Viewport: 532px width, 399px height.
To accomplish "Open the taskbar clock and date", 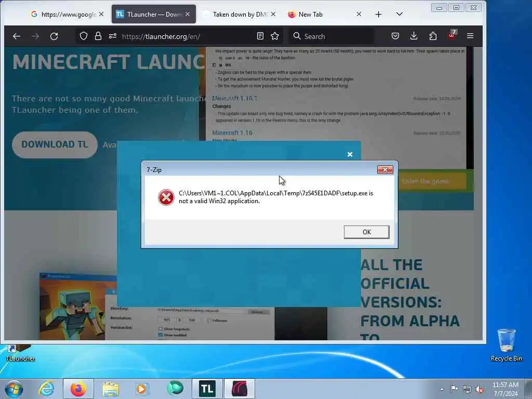I will click(506, 389).
